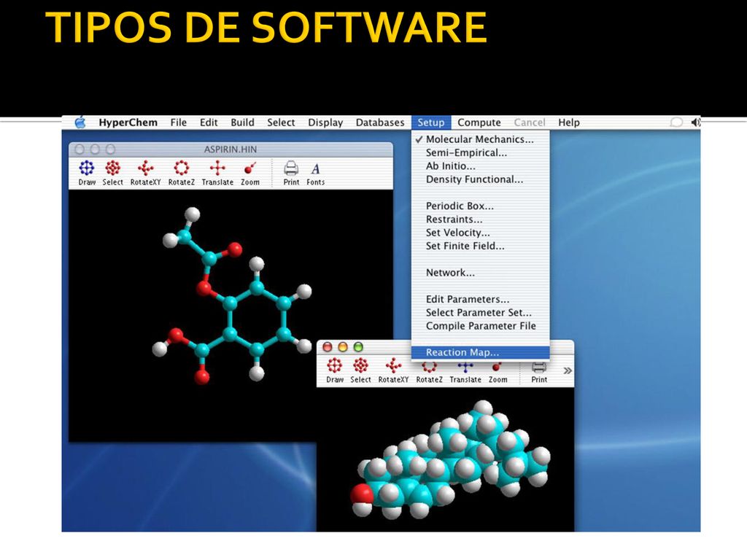Open Fonts in ASPIRIN.HIN window toolbar

point(315,172)
